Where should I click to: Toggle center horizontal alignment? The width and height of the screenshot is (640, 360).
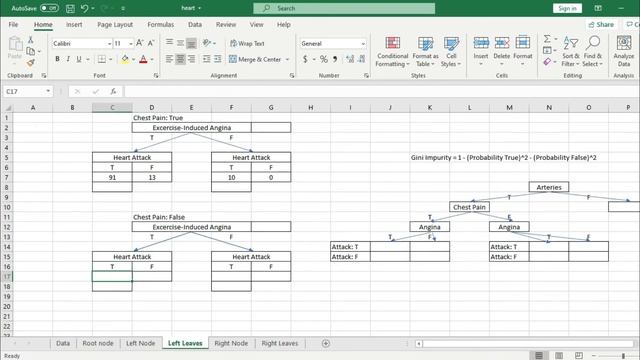[180, 59]
